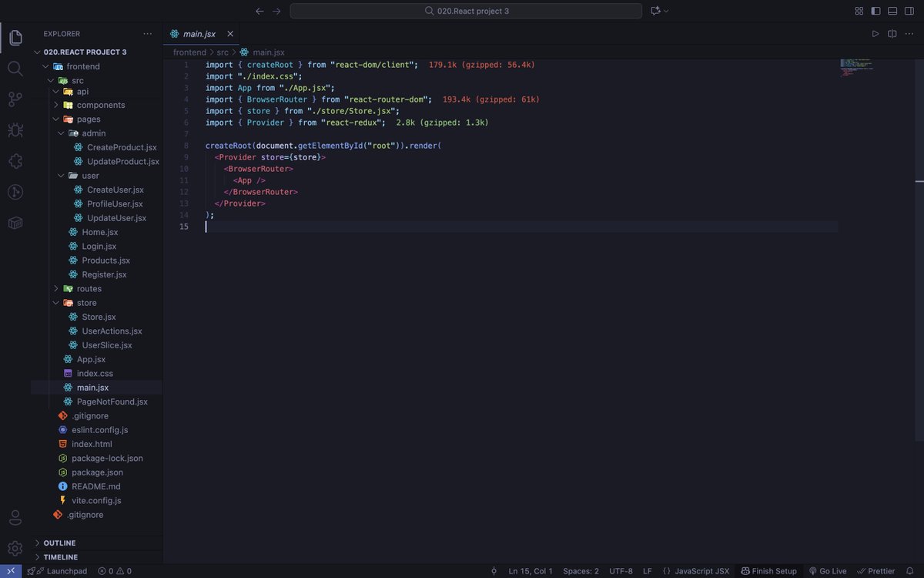The height and width of the screenshot is (578, 924).
Task: Click frontend in the breadcrumb
Action: [189, 52]
